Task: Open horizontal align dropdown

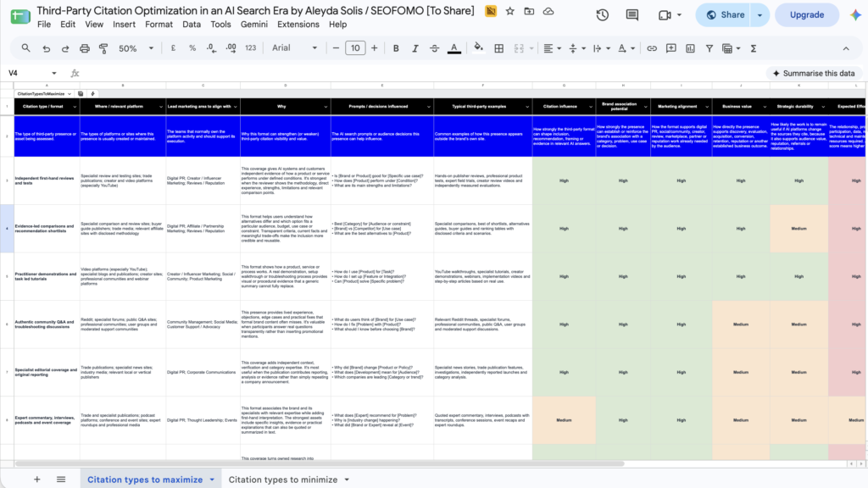Action: click(552, 48)
